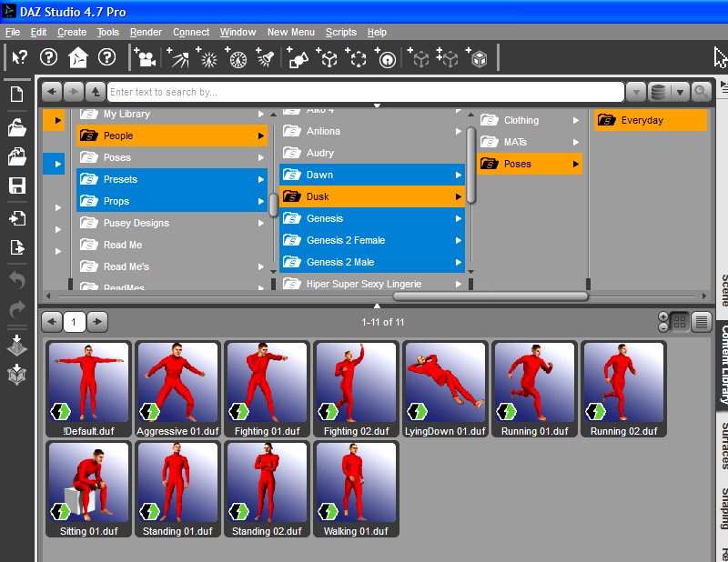Go to the next results page
Screen dimensions: 728x562
[97, 322]
